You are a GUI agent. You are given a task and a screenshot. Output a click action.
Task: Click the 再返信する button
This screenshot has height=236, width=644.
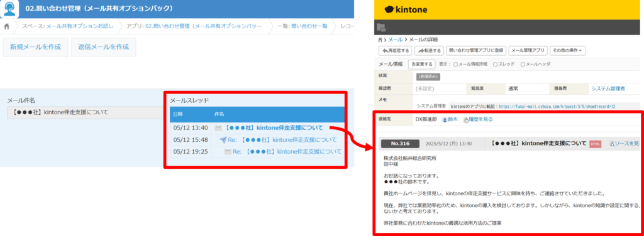coord(395,51)
